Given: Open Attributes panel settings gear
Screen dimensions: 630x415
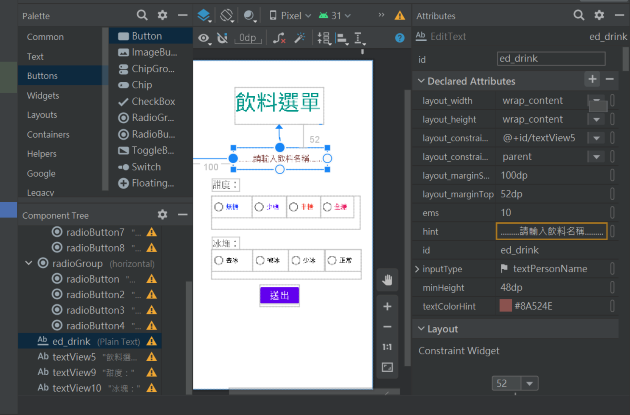Looking at the screenshot, I should 599,15.
